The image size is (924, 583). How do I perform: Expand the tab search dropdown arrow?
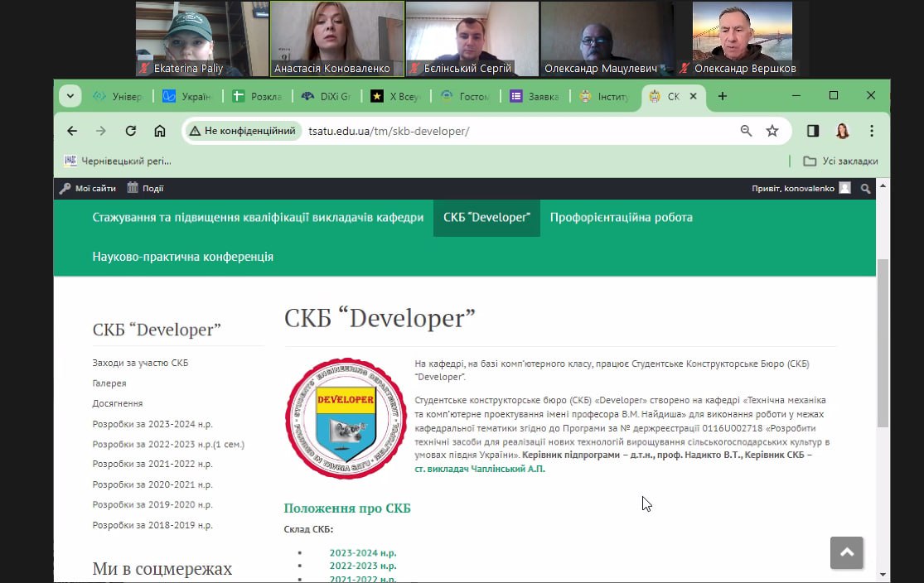pyautogui.click(x=70, y=96)
